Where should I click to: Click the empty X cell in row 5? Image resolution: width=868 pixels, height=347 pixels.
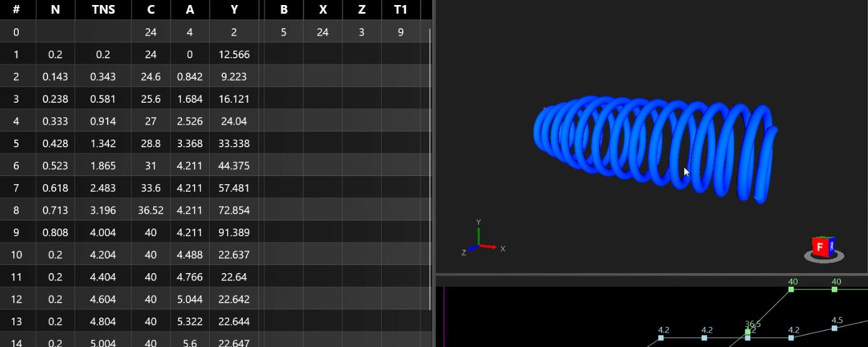click(322, 143)
